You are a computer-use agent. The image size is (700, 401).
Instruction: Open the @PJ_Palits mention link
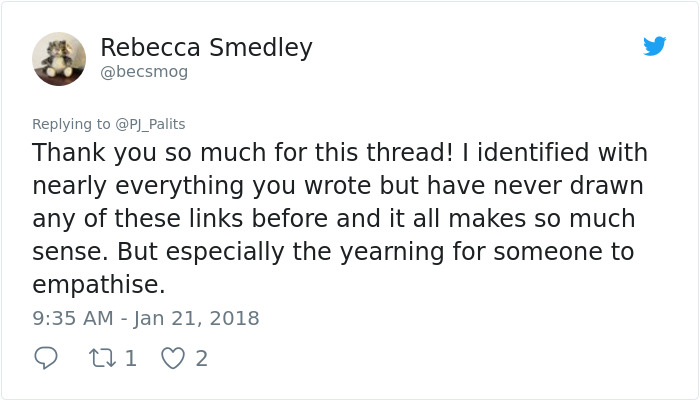pos(150,124)
